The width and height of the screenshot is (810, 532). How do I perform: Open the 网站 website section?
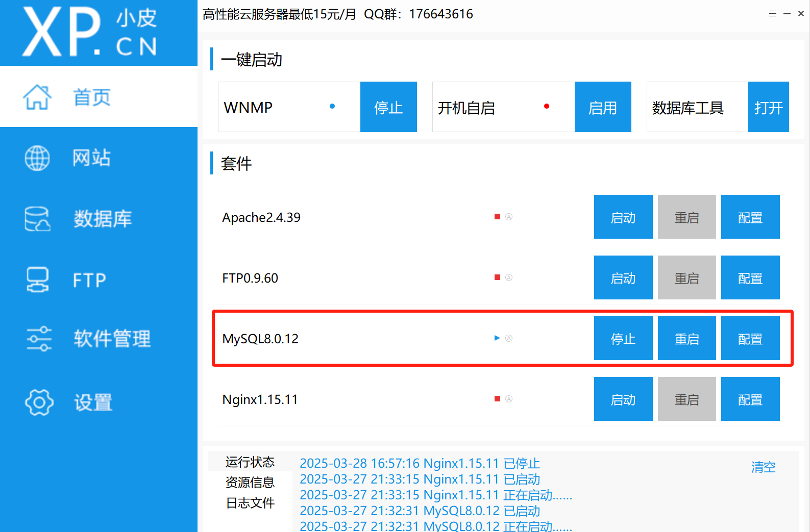tap(99, 158)
